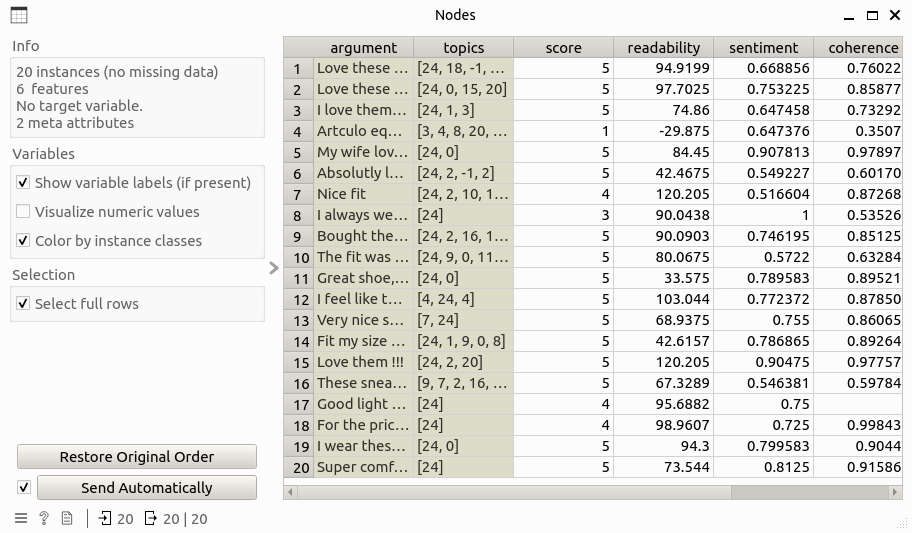The height and width of the screenshot is (533, 912).
Task: Sort by the topics column header
Action: [464, 48]
